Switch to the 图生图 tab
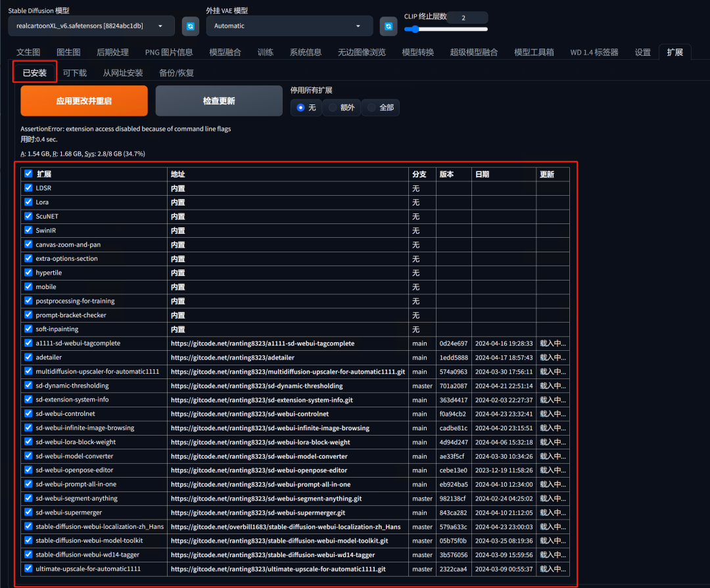The width and height of the screenshot is (710, 588). point(68,52)
